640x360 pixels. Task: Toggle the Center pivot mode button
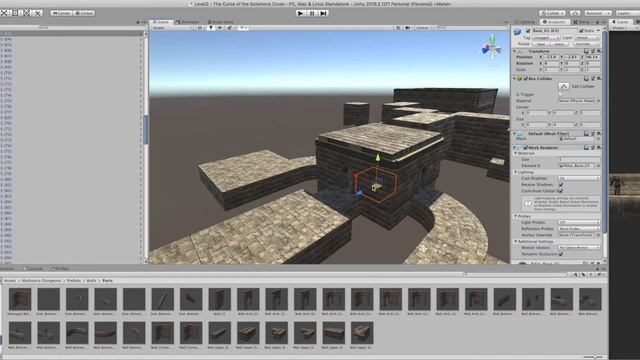pyautogui.click(x=61, y=13)
